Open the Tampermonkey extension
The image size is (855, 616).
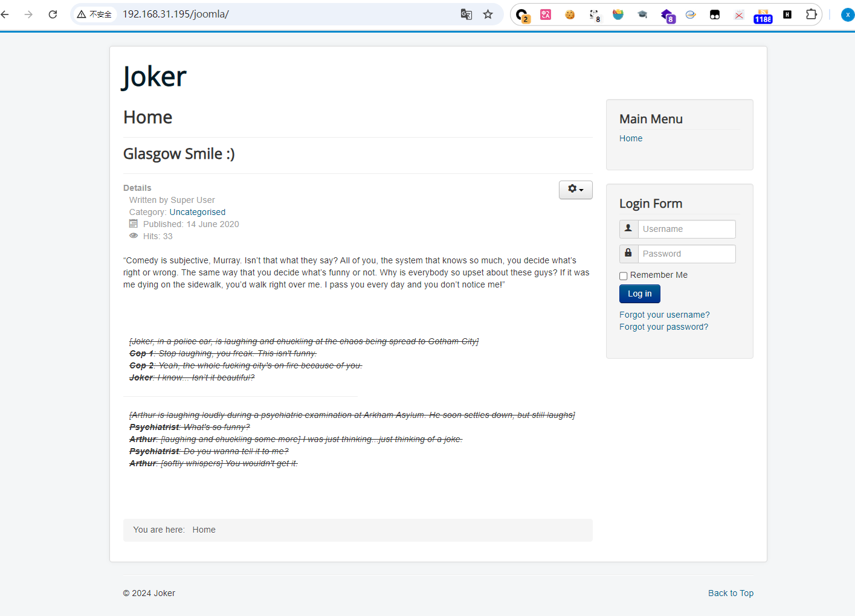click(715, 14)
